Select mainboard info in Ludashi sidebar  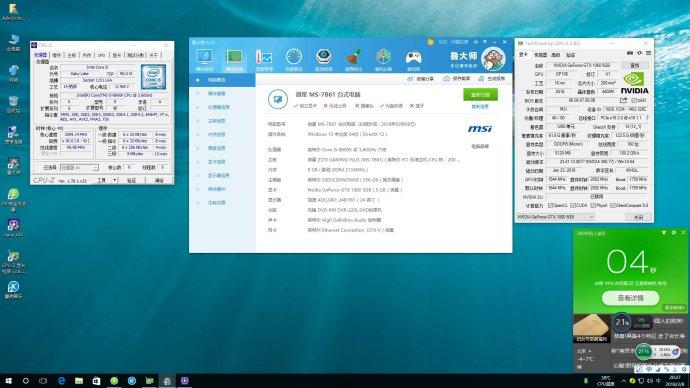217,121
